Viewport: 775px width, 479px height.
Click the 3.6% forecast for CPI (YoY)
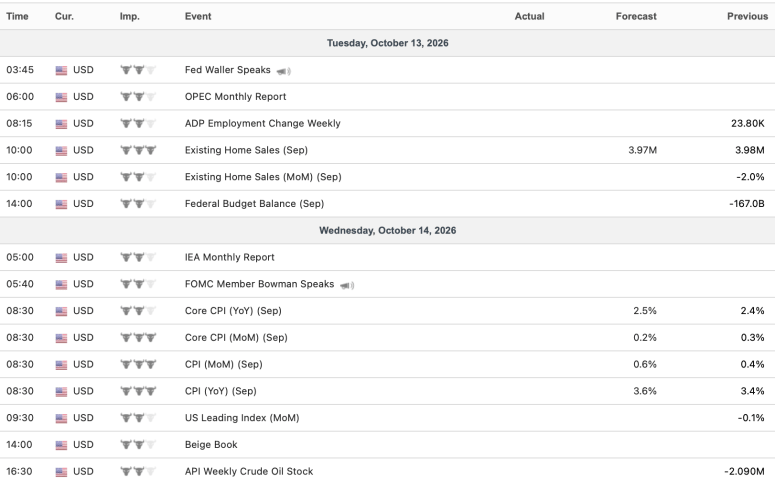click(645, 391)
